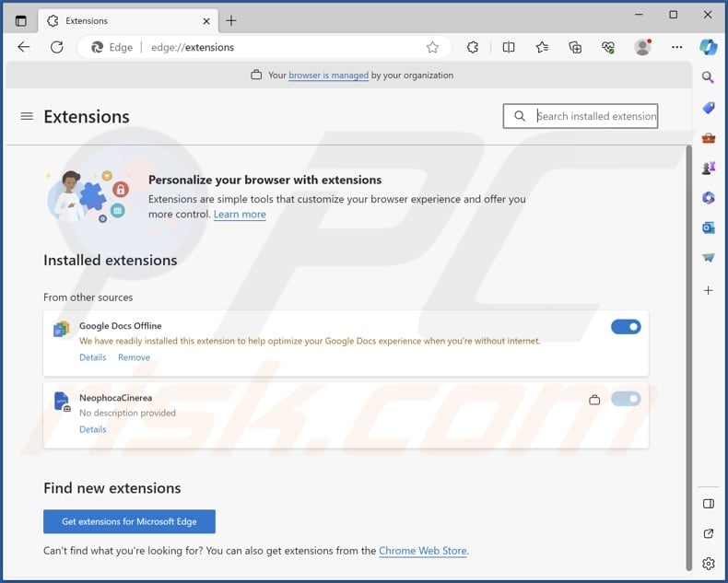Open the sidebar Tools briefcase icon
This screenshot has width=728, height=583.
coord(708,138)
